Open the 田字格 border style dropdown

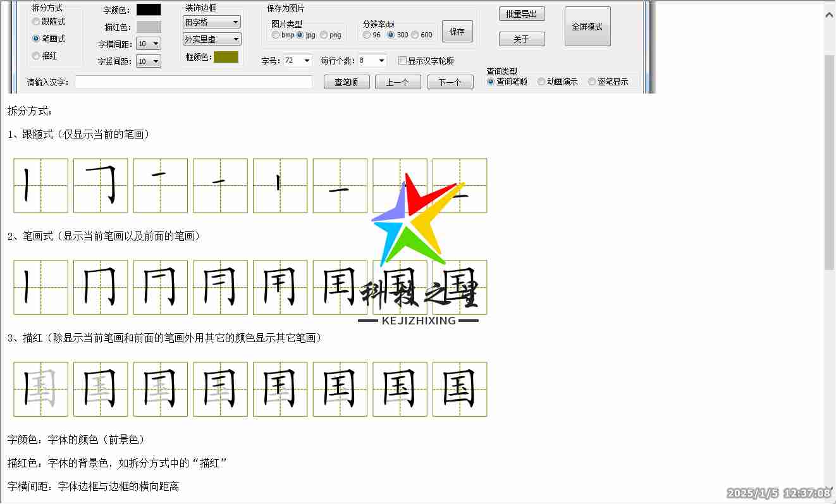click(x=211, y=21)
